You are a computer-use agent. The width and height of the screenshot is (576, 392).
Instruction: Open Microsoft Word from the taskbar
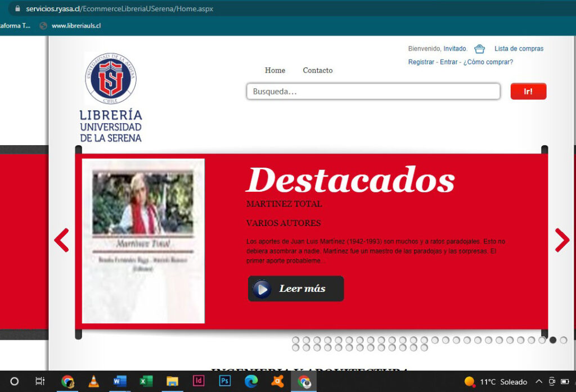(119, 381)
